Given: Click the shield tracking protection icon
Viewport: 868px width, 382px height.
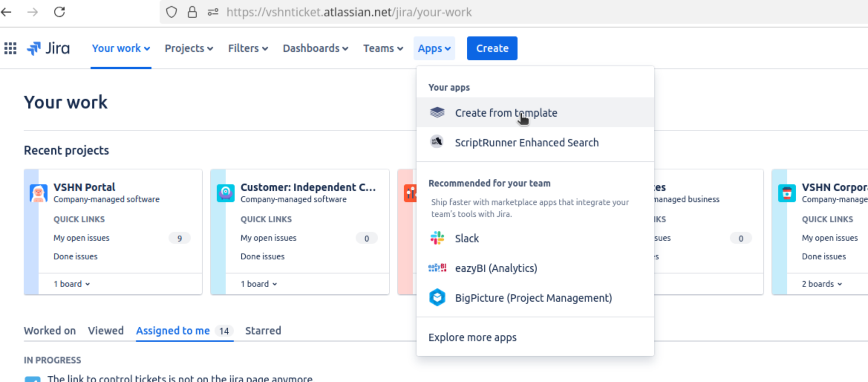Looking at the screenshot, I should click(x=171, y=12).
